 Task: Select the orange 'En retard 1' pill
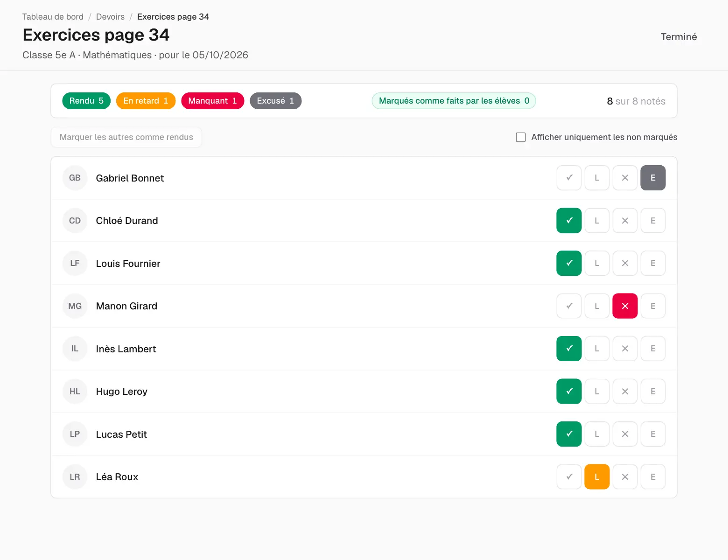click(x=146, y=101)
